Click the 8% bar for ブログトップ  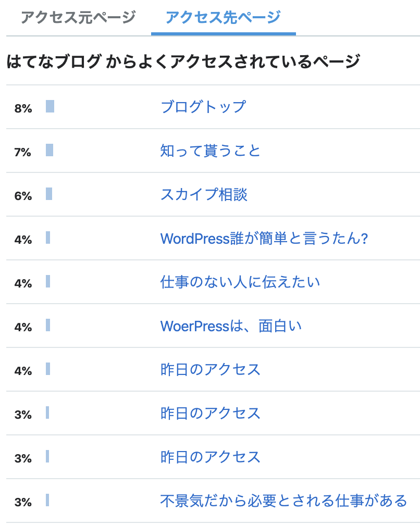click(50, 106)
